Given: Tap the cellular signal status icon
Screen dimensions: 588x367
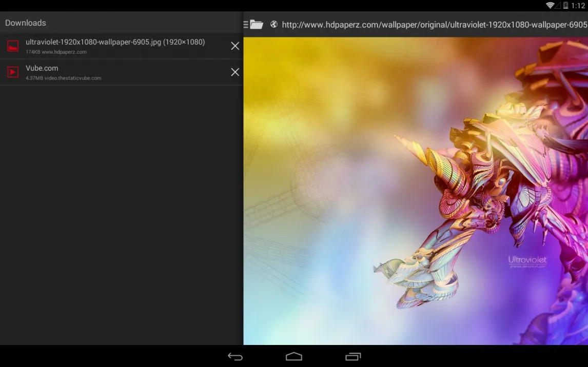Looking at the screenshot, I should click(x=558, y=6).
